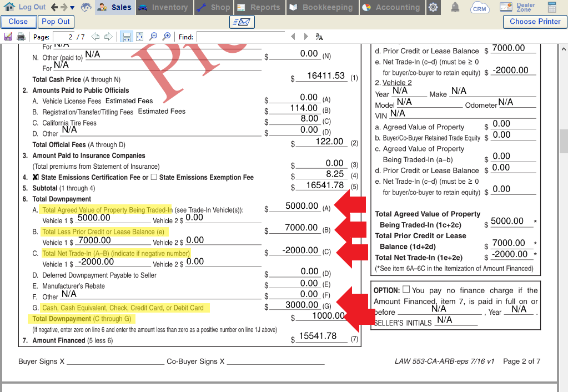568x392 pixels.
Task: Click 'Buyer Signs X' signature line
Action: pos(91,361)
